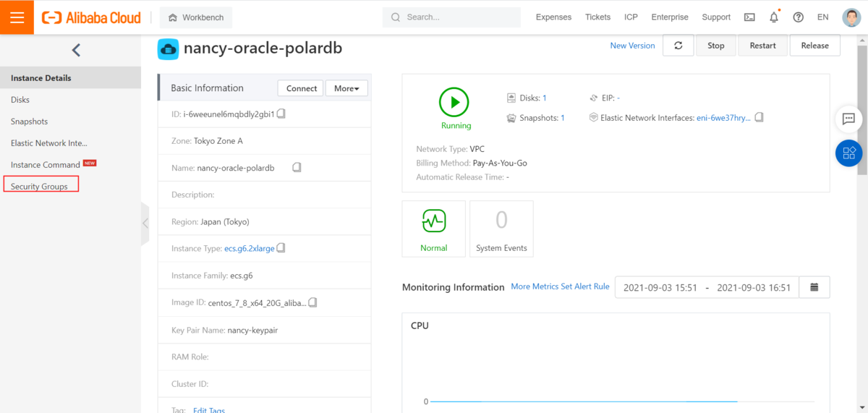Open the Tickets menu
Image resolution: width=868 pixels, height=413 pixels.
597,17
